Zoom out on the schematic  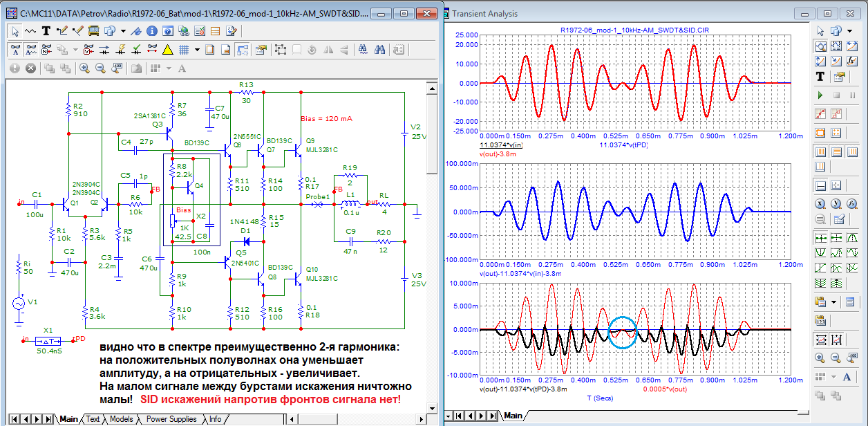pos(100,68)
